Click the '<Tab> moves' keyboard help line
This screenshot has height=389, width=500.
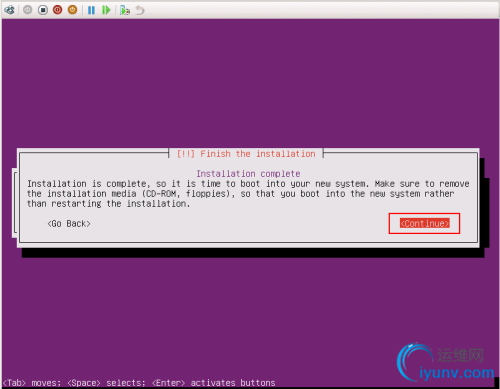point(139,383)
